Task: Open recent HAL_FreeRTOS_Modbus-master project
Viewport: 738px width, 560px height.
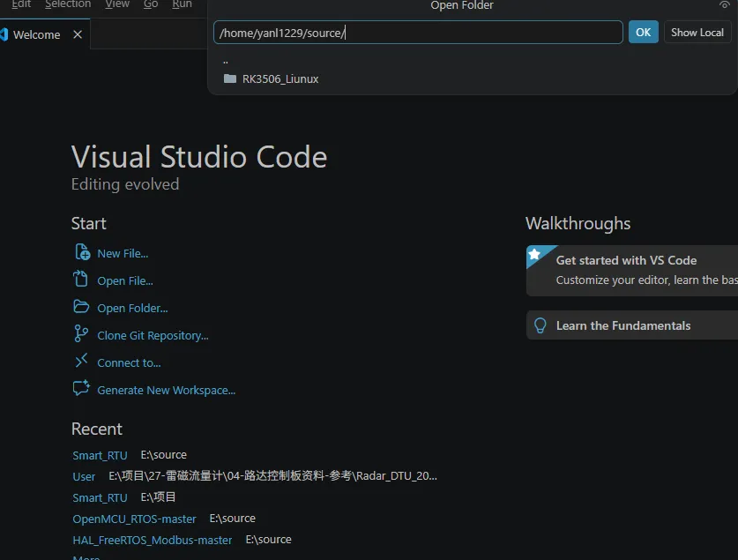Action: click(152, 540)
